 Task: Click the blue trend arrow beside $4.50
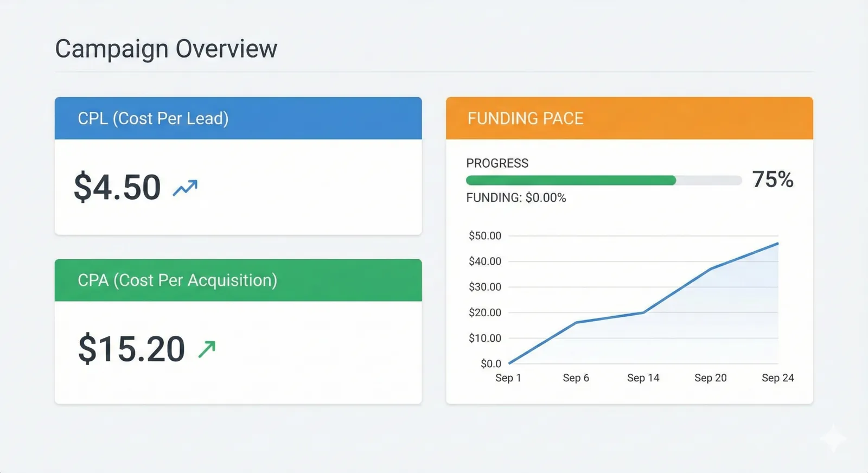point(185,188)
